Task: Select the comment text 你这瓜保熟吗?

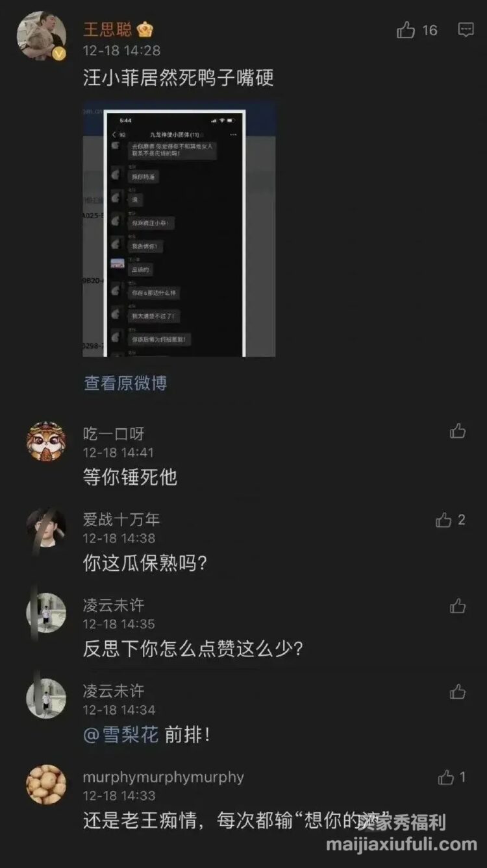Action: click(x=145, y=563)
